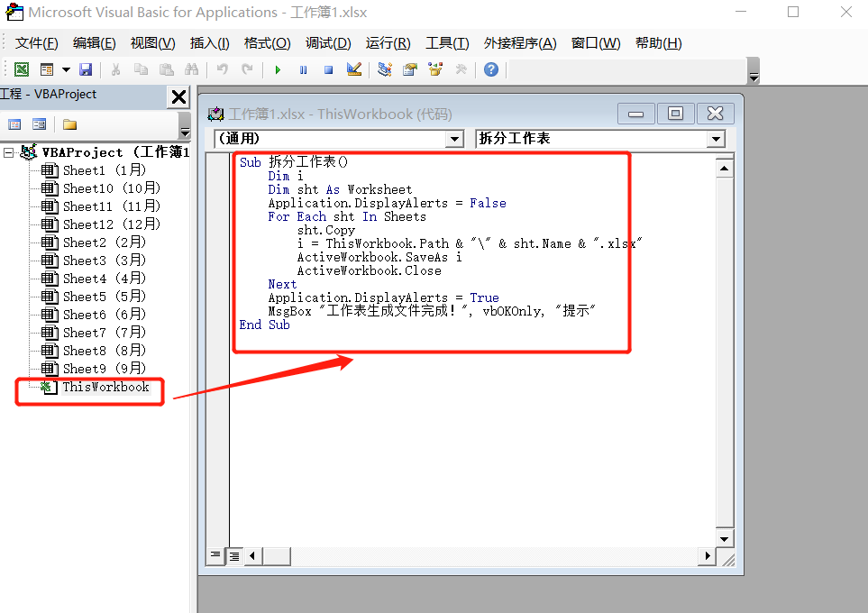
Task: Select Sheet12 (12月) in project tree
Action: pyautogui.click(x=101, y=224)
